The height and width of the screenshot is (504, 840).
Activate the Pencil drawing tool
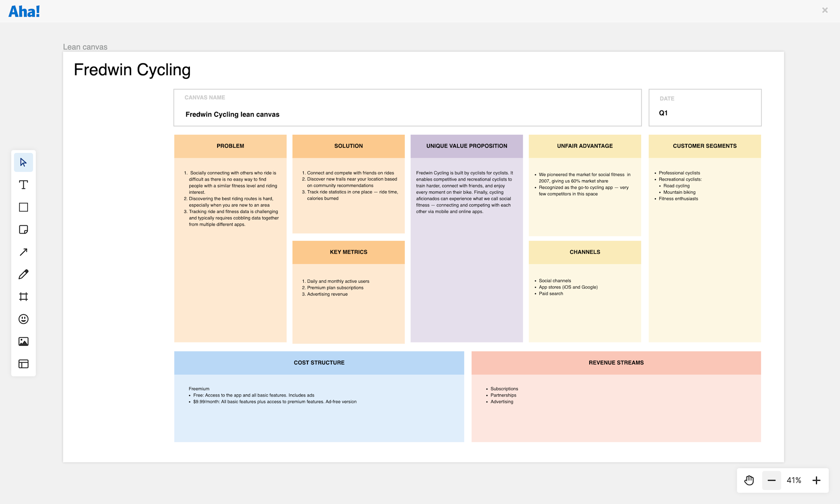pyautogui.click(x=24, y=274)
